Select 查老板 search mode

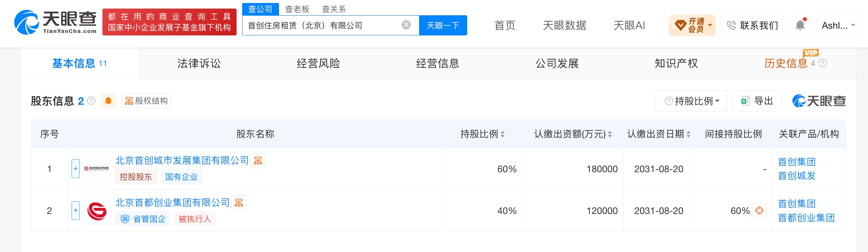tap(297, 9)
